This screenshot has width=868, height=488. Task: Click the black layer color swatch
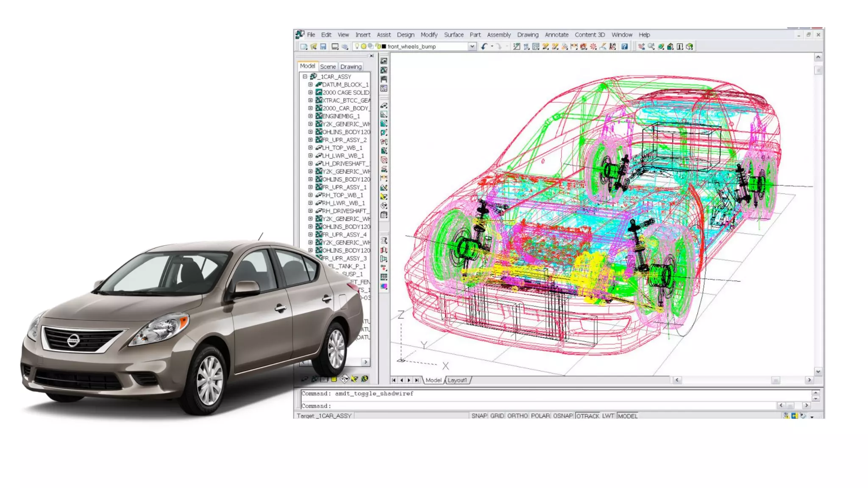(x=384, y=47)
